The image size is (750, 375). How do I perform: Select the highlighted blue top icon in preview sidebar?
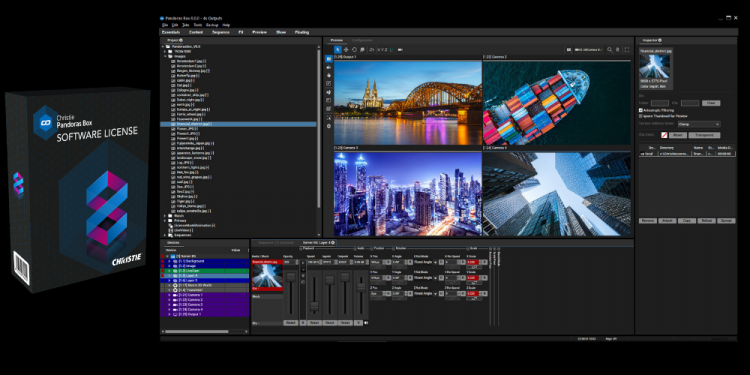click(x=329, y=59)
